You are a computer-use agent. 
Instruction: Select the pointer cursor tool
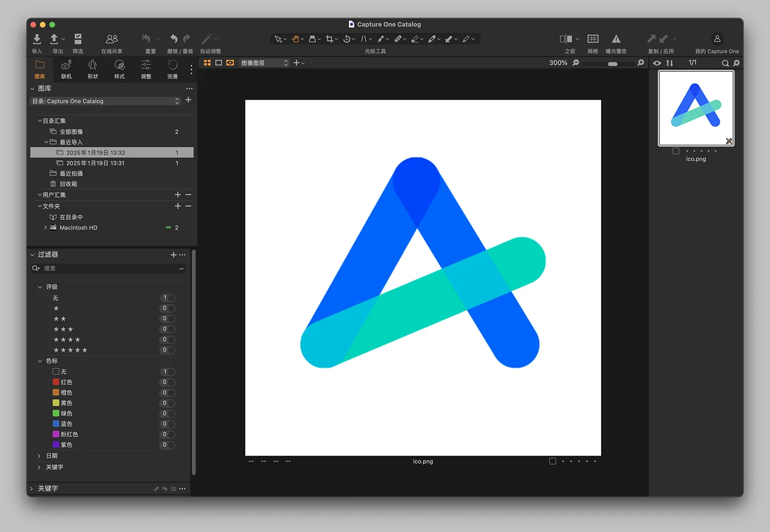point(278,39)
